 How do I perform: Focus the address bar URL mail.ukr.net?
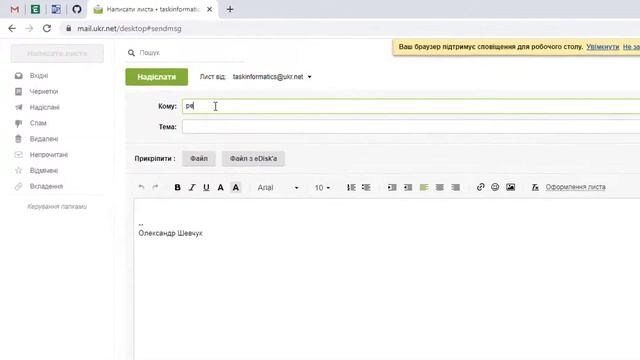pos(129,29)
